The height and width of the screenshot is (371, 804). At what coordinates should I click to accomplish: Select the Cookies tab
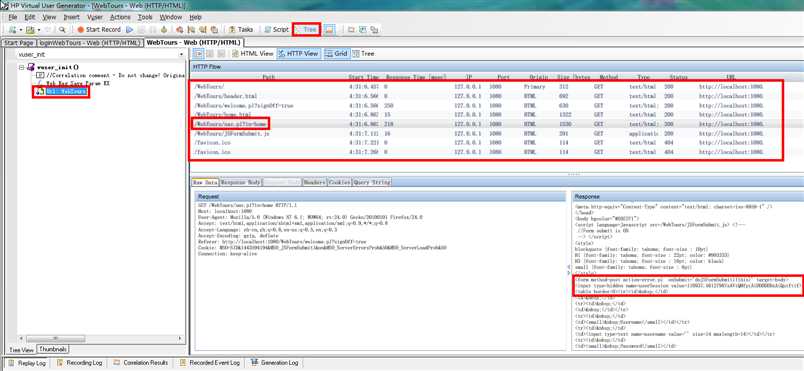coord(339,182)
